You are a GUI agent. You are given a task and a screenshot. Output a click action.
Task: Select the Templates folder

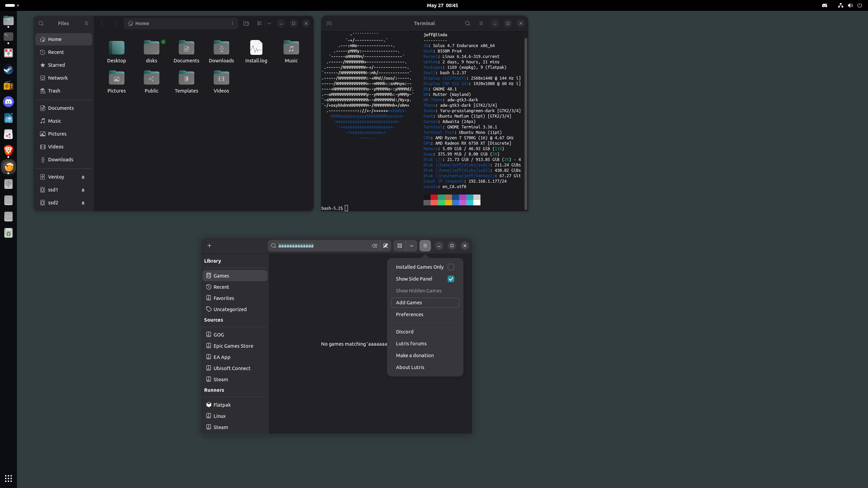(186, 82)
